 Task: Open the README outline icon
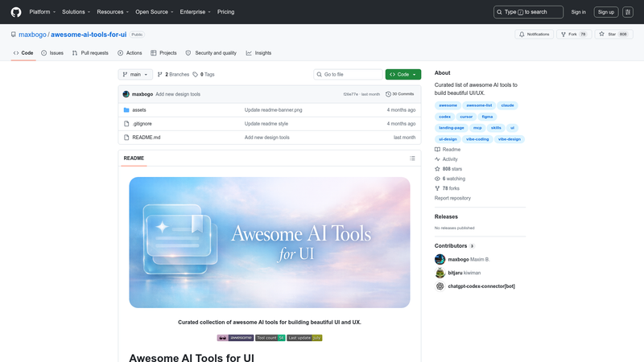click(412, 158)
